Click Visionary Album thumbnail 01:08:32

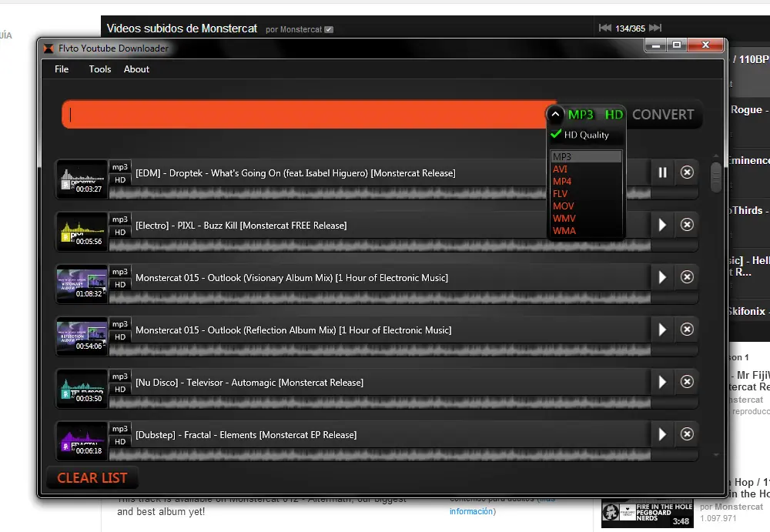[x=82, y=284]
